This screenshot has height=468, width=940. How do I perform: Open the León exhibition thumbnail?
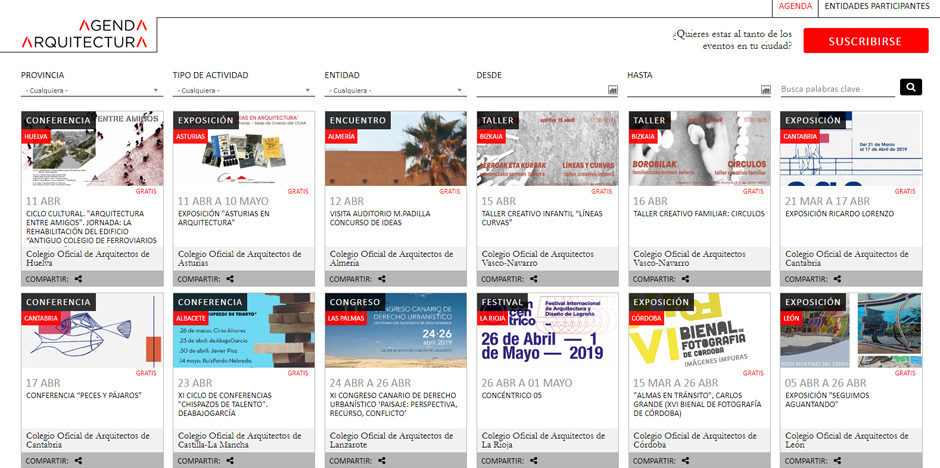click(x=851, y=331)
